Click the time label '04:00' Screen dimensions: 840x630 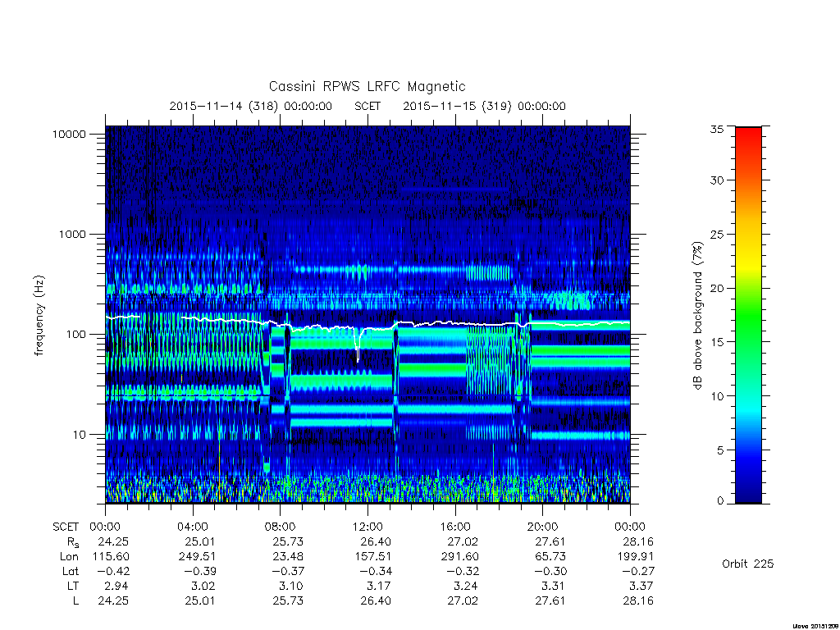tap(193, 527)
